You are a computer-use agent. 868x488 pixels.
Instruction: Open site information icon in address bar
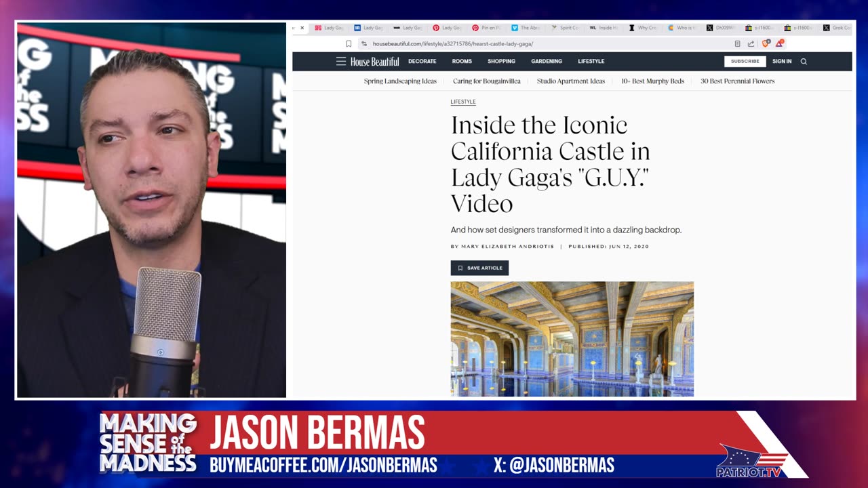point(364,43)
